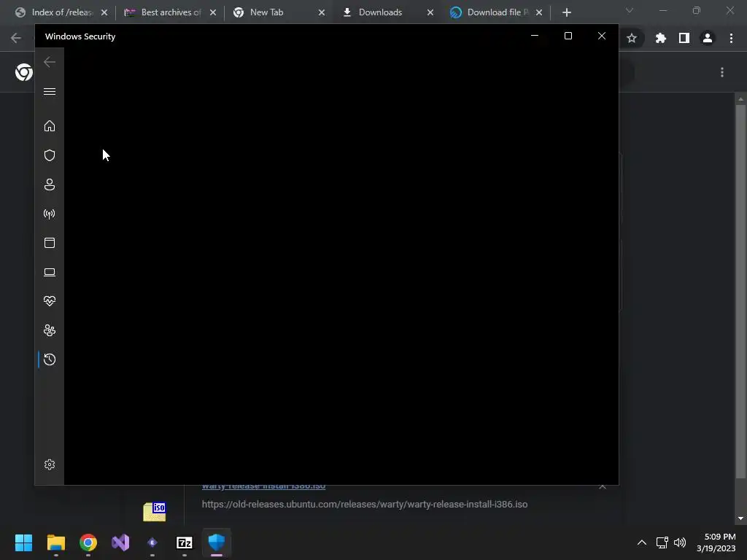Close the Download file tab
Image resolution: width=747 pixels, height=560 pixels.
point(539,12)
